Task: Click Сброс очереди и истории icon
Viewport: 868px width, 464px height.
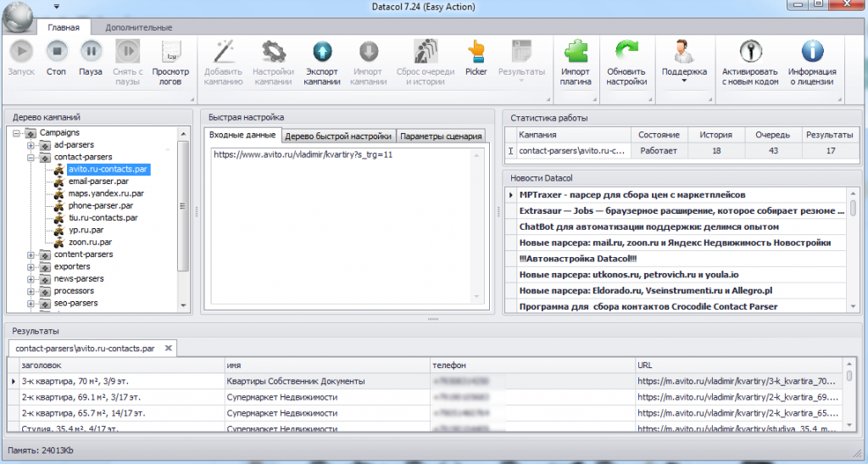Action: (426, 52)
